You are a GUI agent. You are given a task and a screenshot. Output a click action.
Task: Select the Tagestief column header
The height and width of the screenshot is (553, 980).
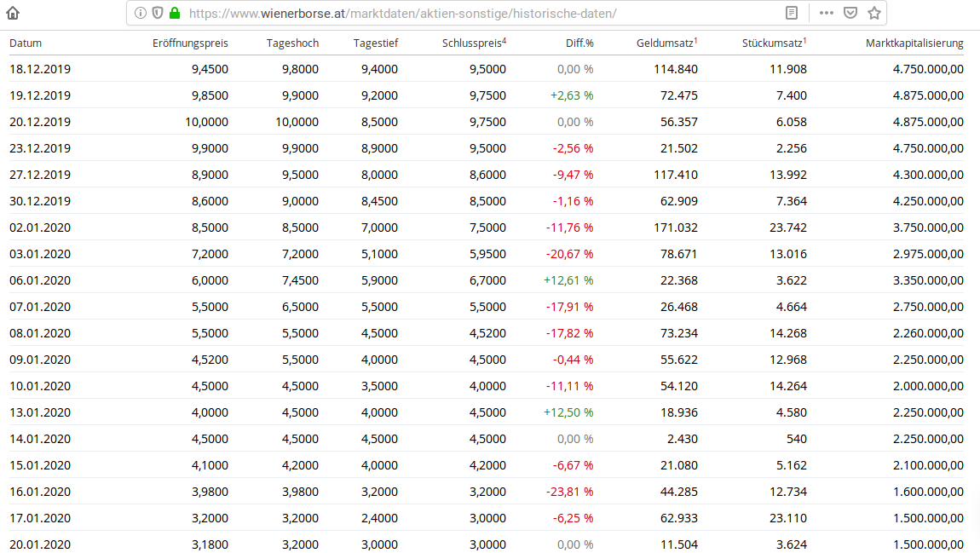pos(376,43)
